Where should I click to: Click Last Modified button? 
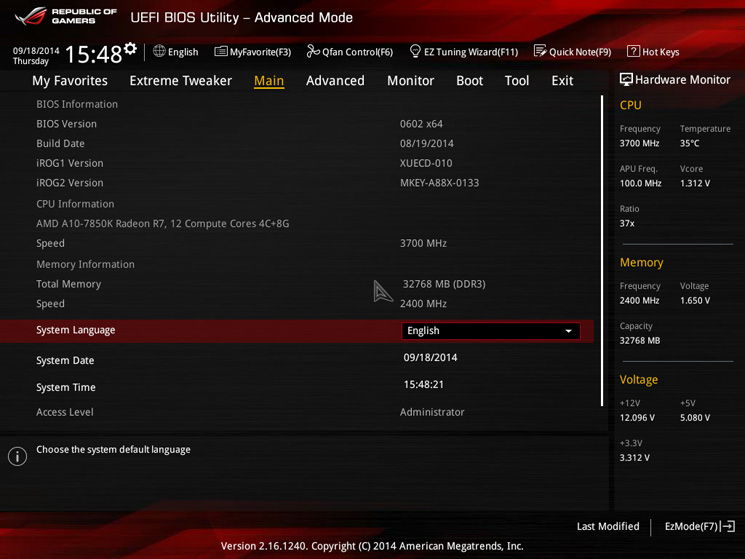(608, 526)
